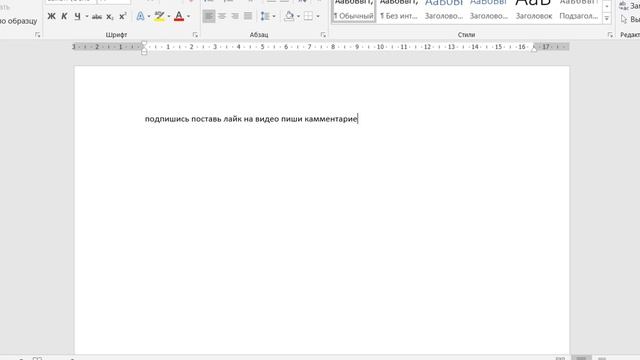The width and height of the screenshot is (640, 360).
Task: Align text to the left
Action: [209, 16]
